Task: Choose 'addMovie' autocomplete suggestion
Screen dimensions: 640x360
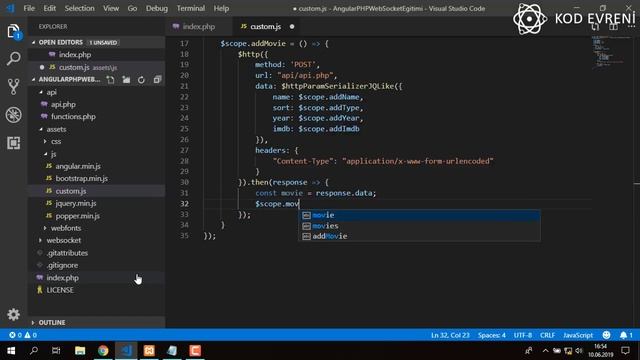Action: pos(419,236)
